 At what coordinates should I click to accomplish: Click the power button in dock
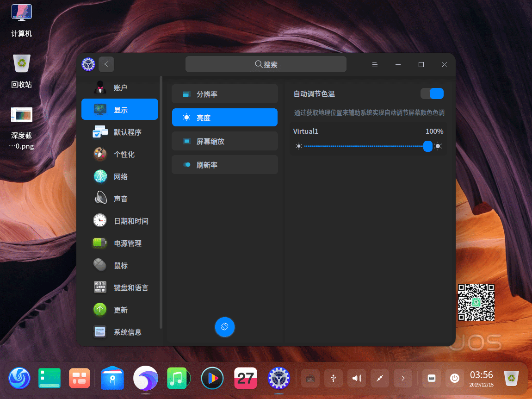tap(455, 379)
